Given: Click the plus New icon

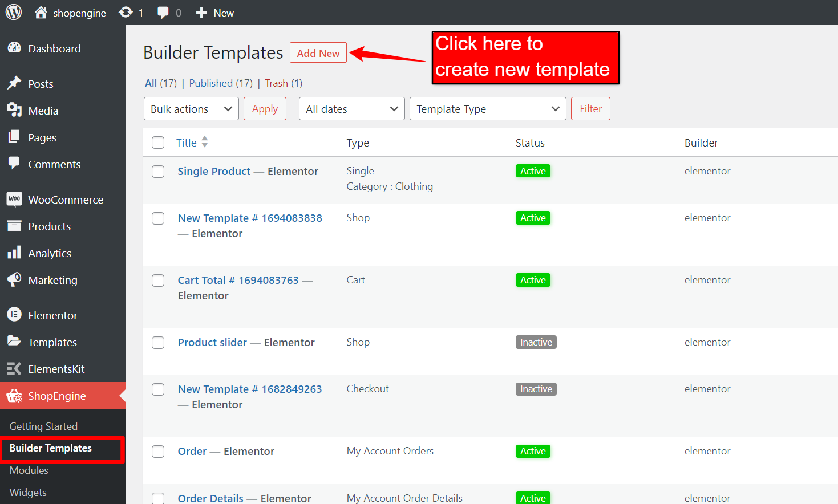Looking at the screenshot, I should pyautogui.click(x=201, y=13).
